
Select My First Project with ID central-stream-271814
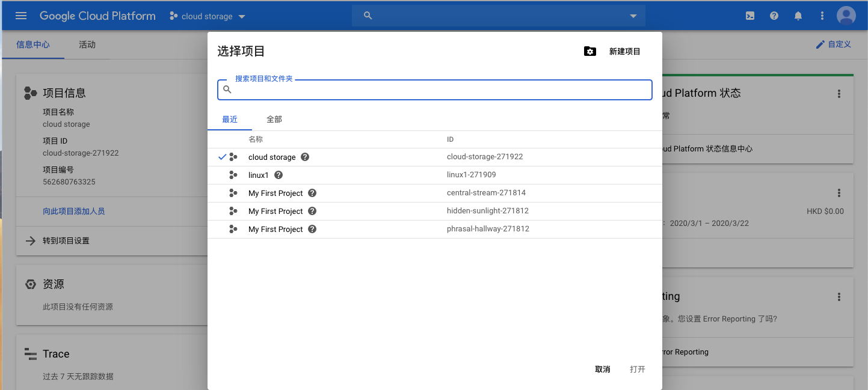pyautogui.click(x=435, y=193)
